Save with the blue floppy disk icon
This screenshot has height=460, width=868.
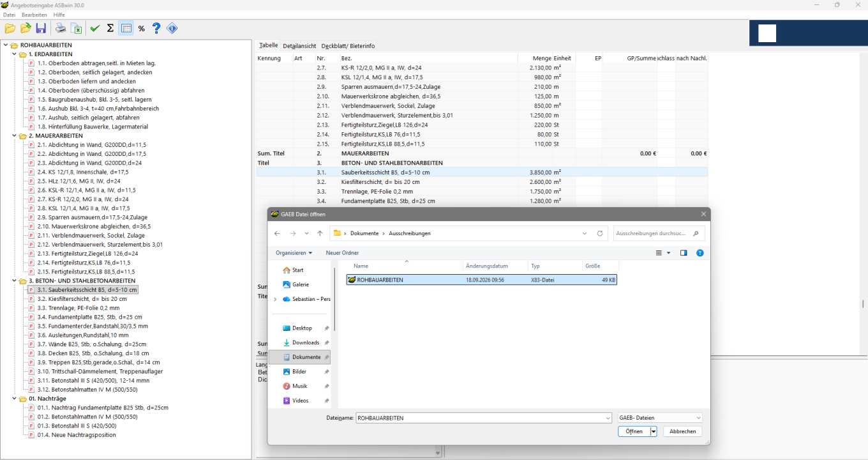pyautogui.click(x=41, y=28)
